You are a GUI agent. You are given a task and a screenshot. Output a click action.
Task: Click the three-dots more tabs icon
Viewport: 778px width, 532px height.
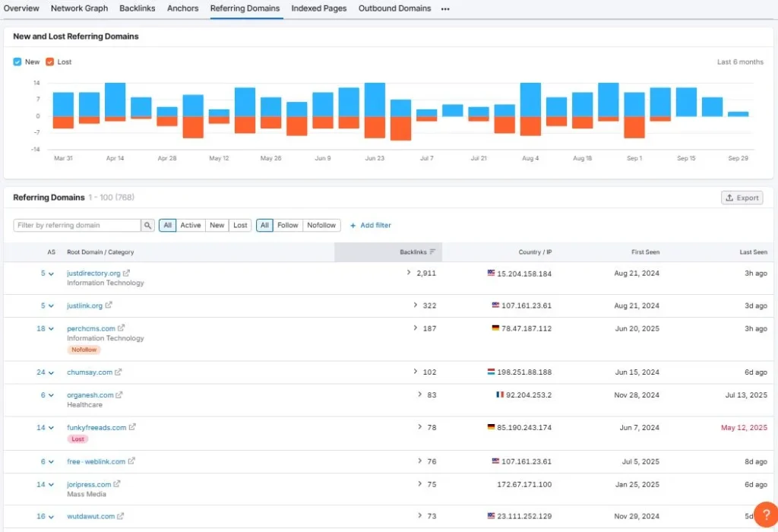445,9
